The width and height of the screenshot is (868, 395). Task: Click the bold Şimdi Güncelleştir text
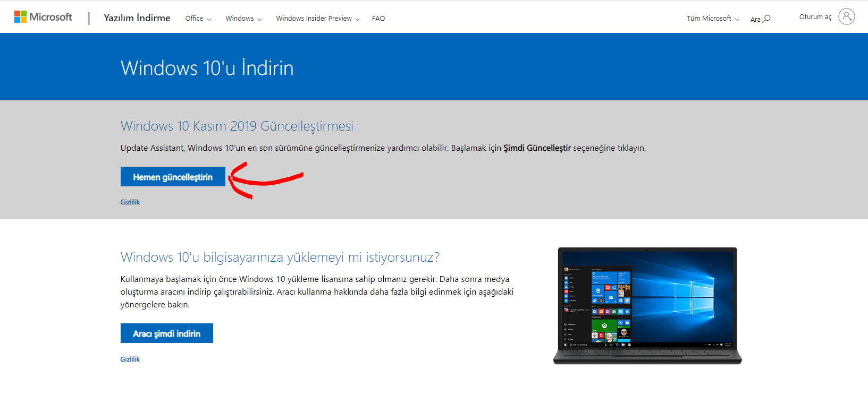click(537, 148)
